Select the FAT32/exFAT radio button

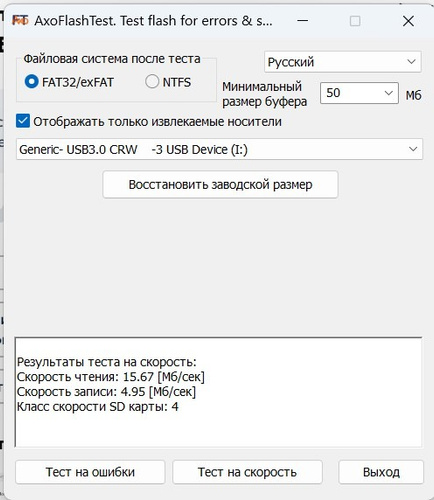coord(31,82)
